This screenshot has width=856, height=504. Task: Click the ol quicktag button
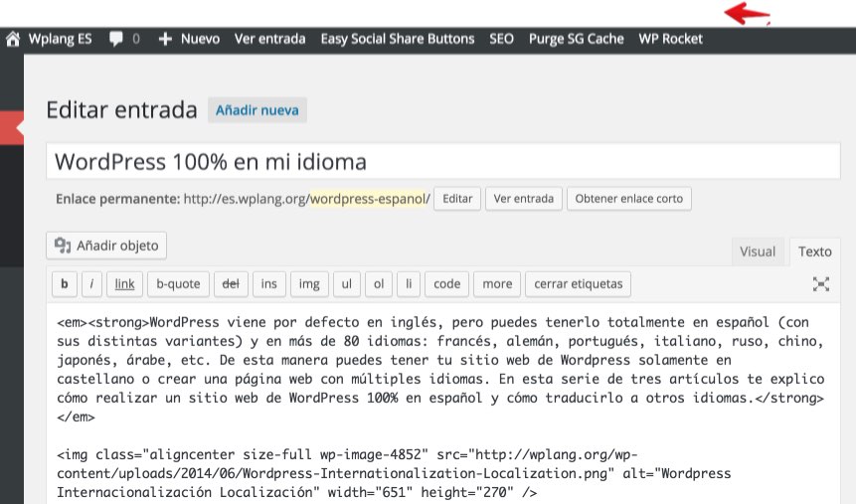(x=379, y=284)
